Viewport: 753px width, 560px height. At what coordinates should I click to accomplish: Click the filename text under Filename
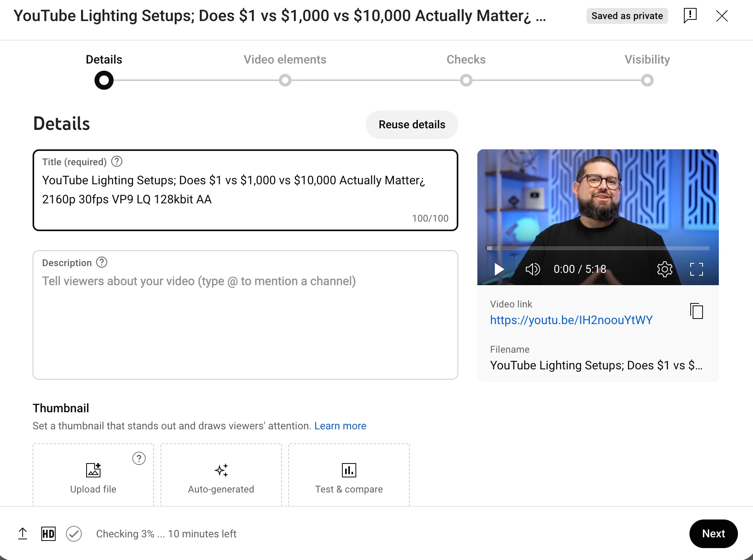pos(596,365)
